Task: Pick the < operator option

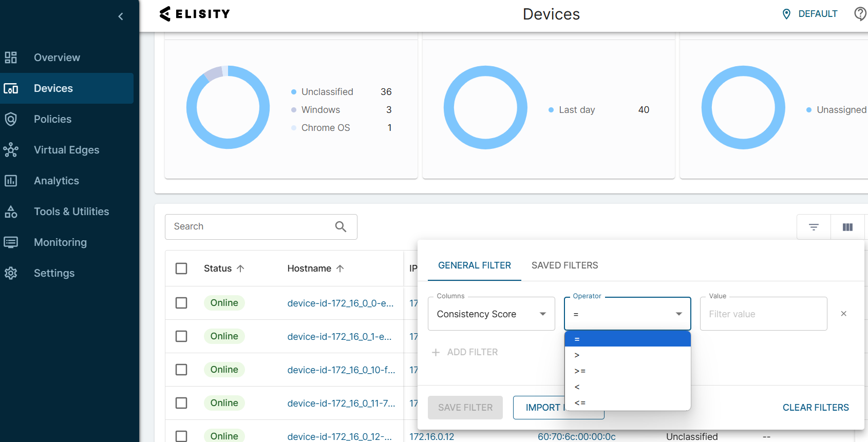Action: tap(577, 387)
